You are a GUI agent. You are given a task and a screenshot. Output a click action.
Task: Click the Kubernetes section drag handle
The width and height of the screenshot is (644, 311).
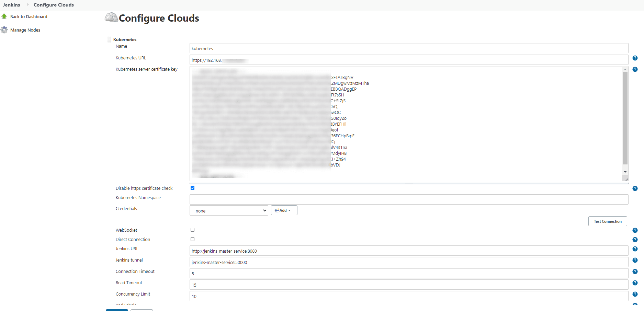[109, 39]
